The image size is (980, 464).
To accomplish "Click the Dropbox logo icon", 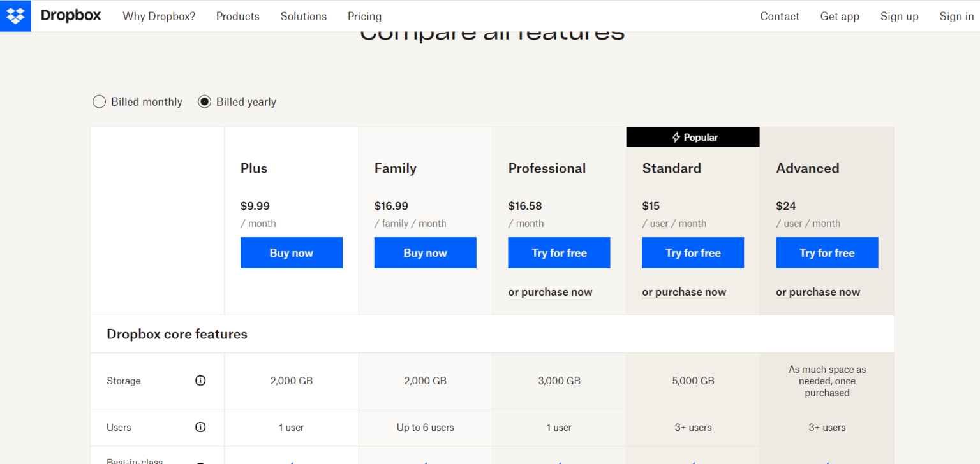I will (x=15, y=16).
